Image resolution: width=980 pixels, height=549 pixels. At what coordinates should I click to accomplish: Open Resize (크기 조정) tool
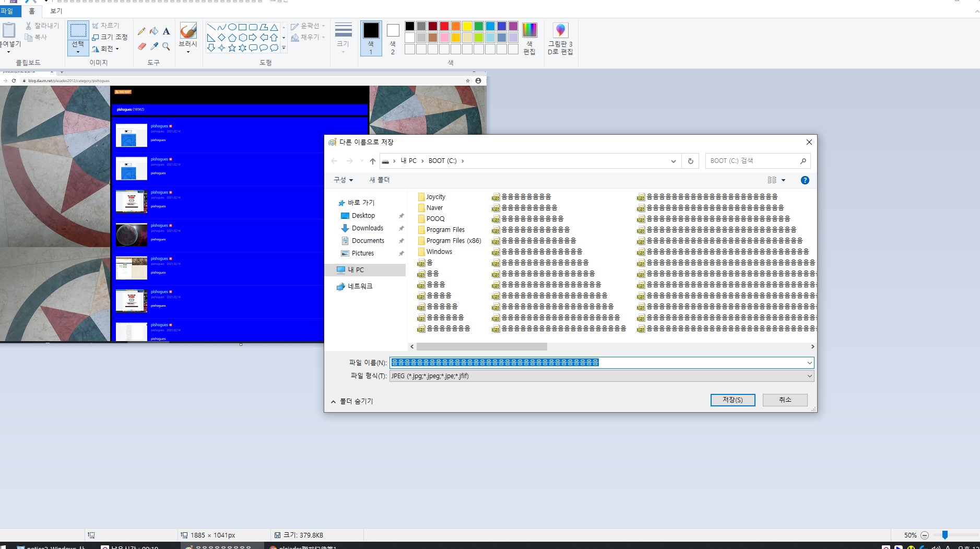point(110,37)
